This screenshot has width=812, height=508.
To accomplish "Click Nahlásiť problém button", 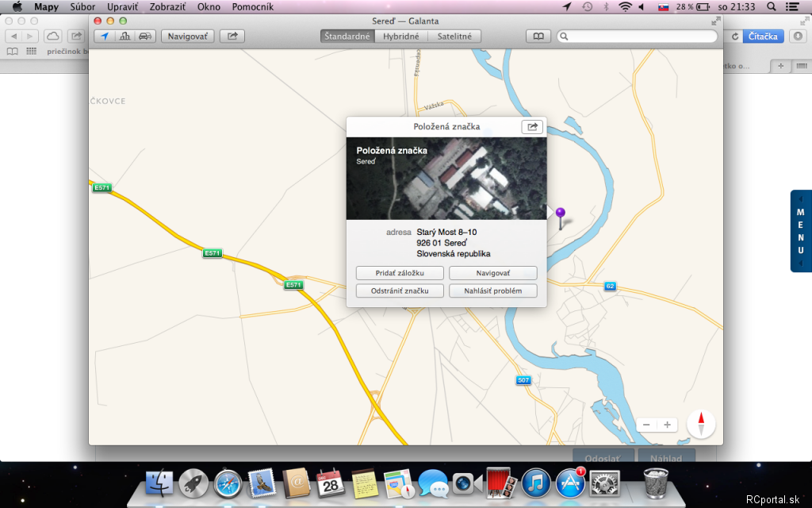I will tap(493, 291).
